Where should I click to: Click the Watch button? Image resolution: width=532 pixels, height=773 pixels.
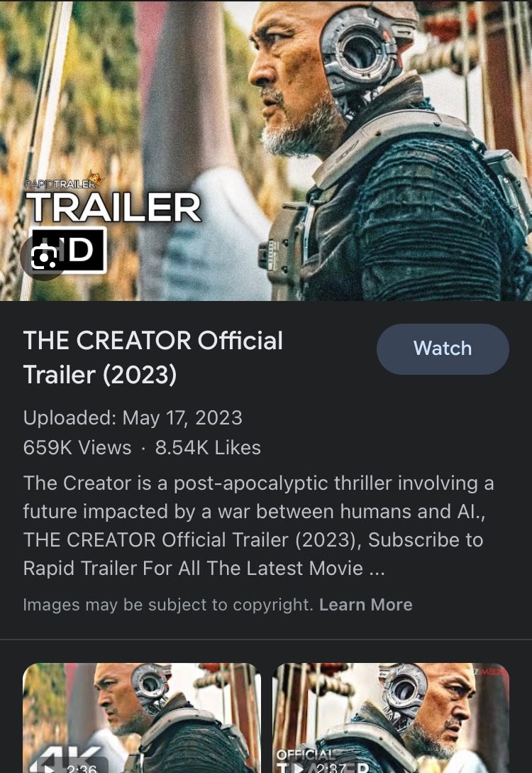point(443,349)
